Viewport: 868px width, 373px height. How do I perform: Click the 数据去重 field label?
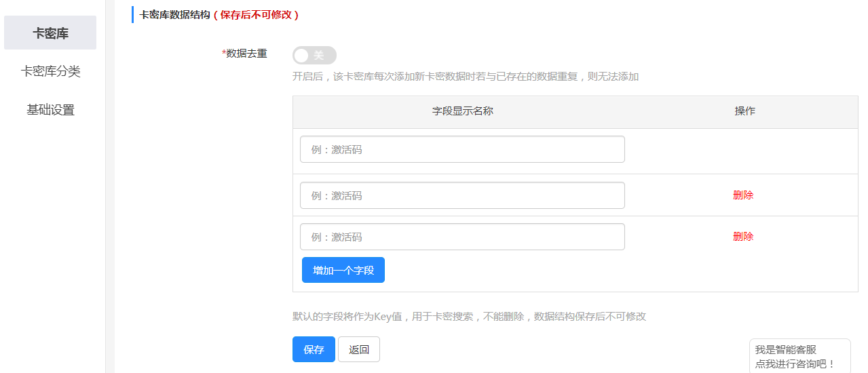tap(246, 54)
